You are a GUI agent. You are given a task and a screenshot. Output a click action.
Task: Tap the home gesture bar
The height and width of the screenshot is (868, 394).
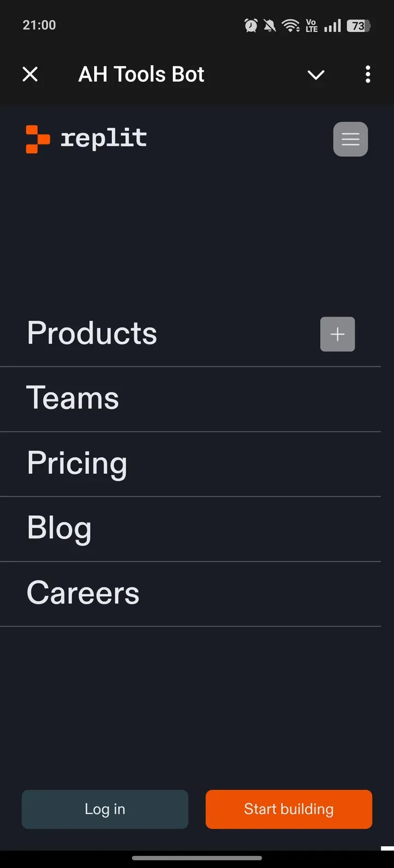coord(197,858)
